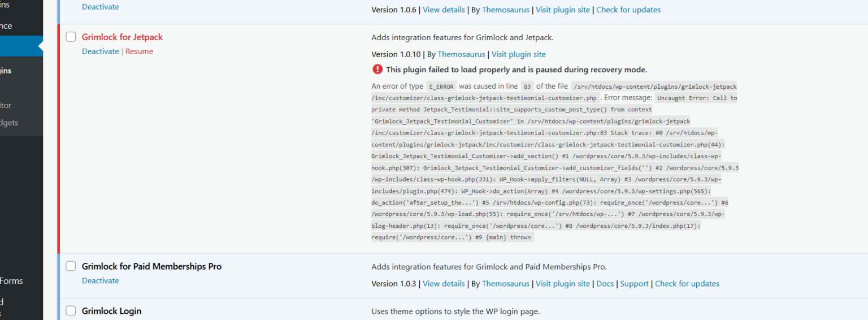Open the Support link for Paid Memberships Pro plugin
Screen dimensions: 868x320
634,284
